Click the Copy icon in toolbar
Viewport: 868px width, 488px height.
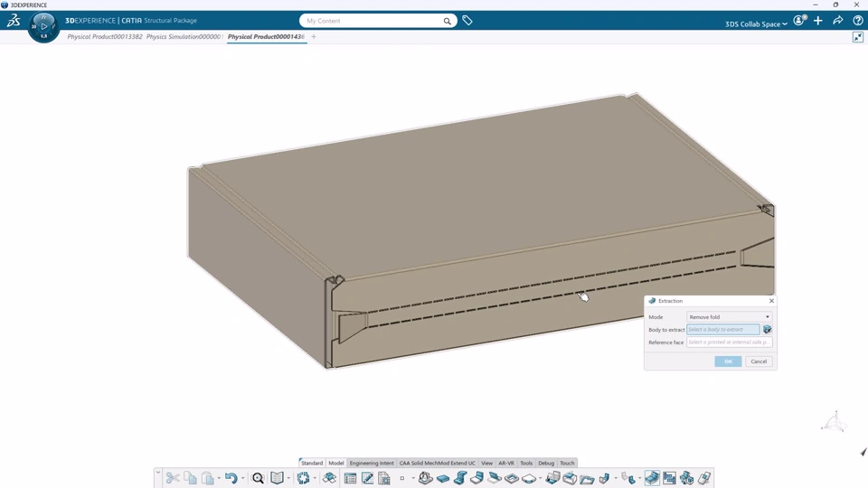[191, 477]
